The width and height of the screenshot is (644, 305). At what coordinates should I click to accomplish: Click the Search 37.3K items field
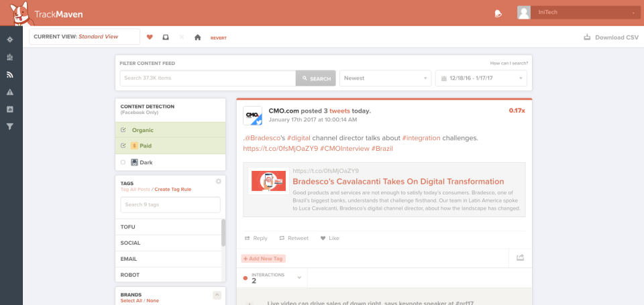click(x=207, y=78)
